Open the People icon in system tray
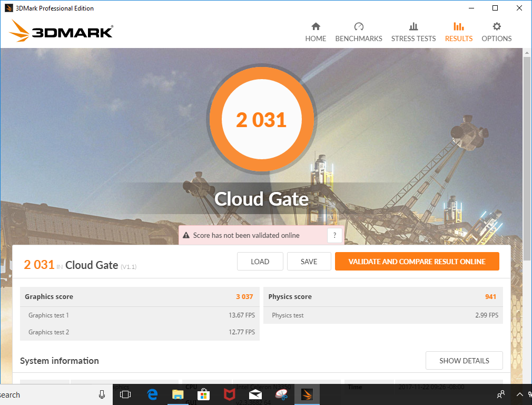 [500, 394]
